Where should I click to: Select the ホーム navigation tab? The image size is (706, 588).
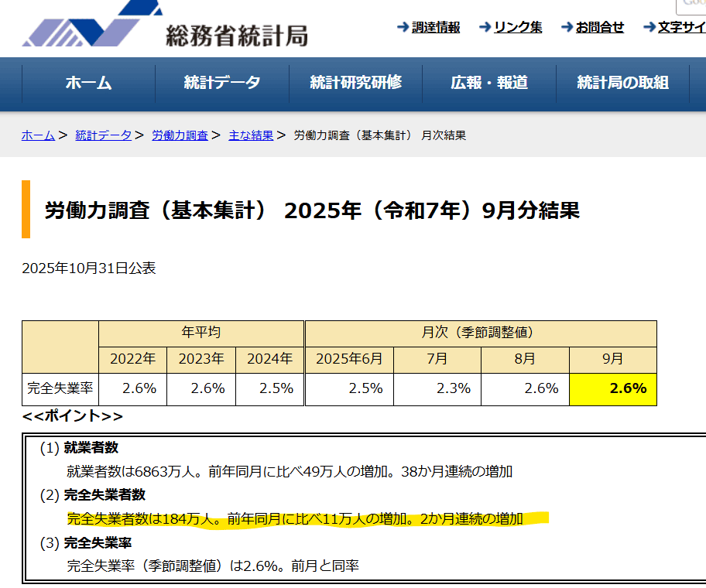tap(89, 83)
